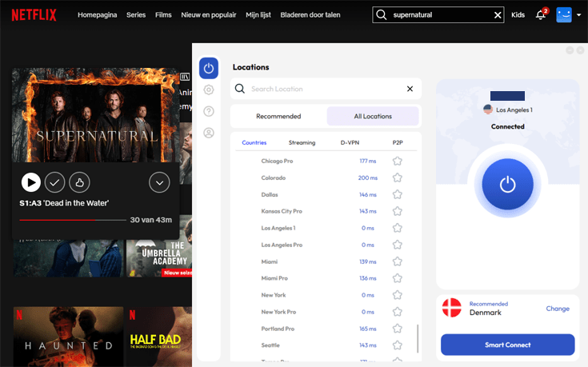Favorite Seattle with star

[x=398, y=345]
